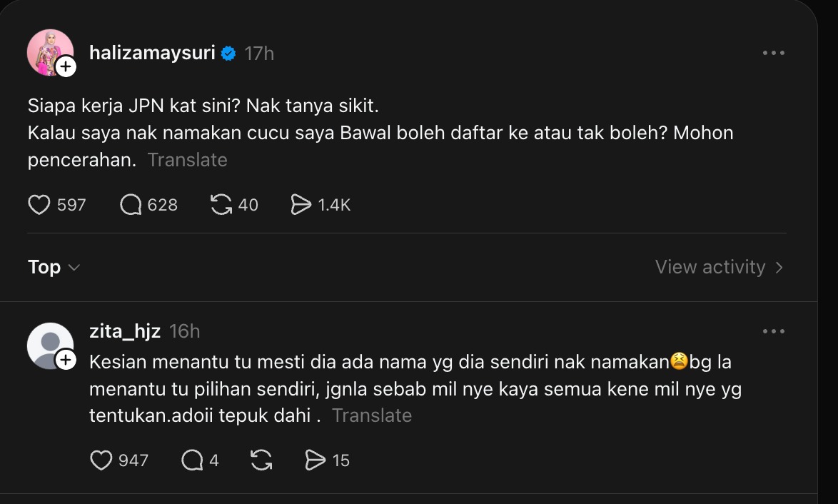Open the Top replies sort dropdown
The width and height of the screenshot is (838, 504).
tap(53, 267)
